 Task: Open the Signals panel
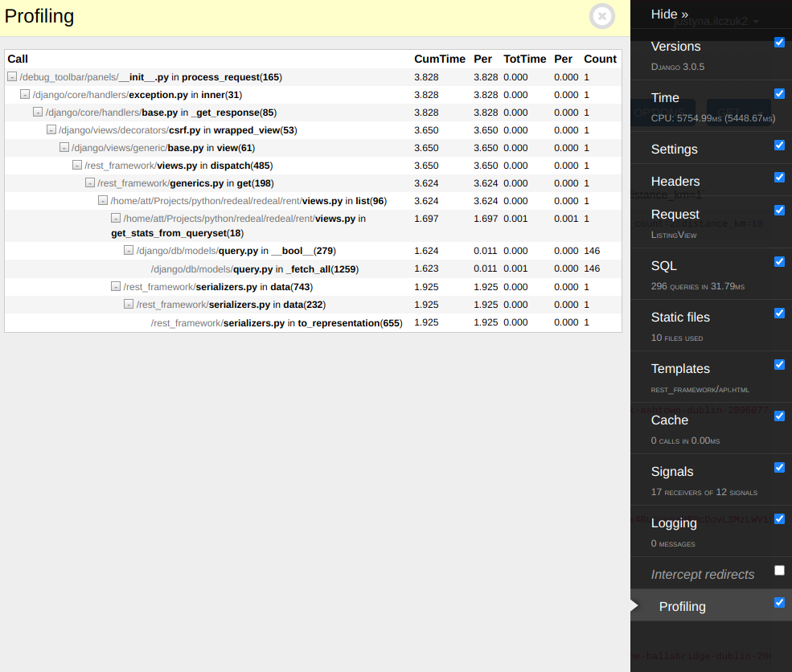click(x=672, y=472)
